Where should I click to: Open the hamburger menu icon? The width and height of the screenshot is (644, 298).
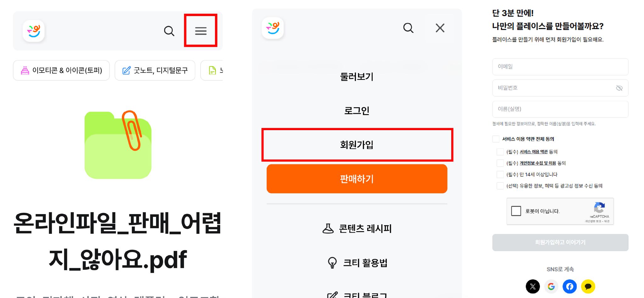201,31
